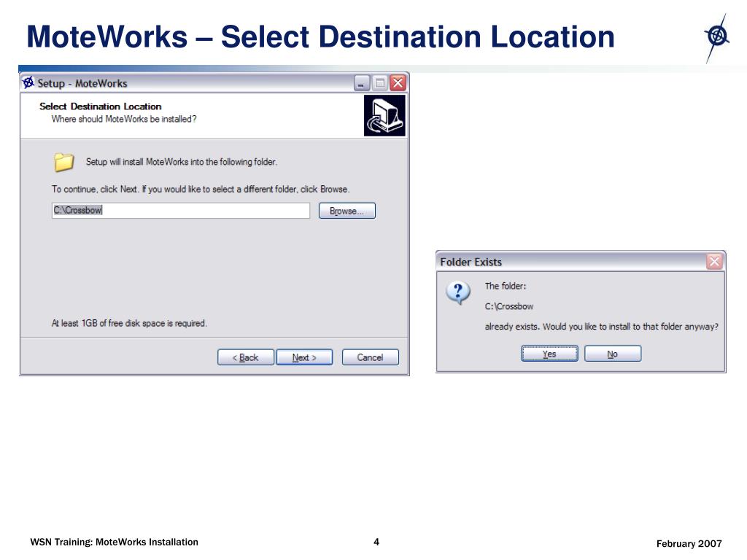Return to previous step with < Back
Screen dimensions: 747x560
[x=245, y=357]
